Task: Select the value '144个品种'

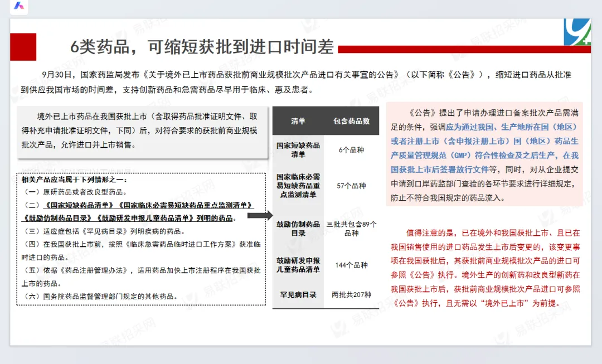Action: point(351,265)
